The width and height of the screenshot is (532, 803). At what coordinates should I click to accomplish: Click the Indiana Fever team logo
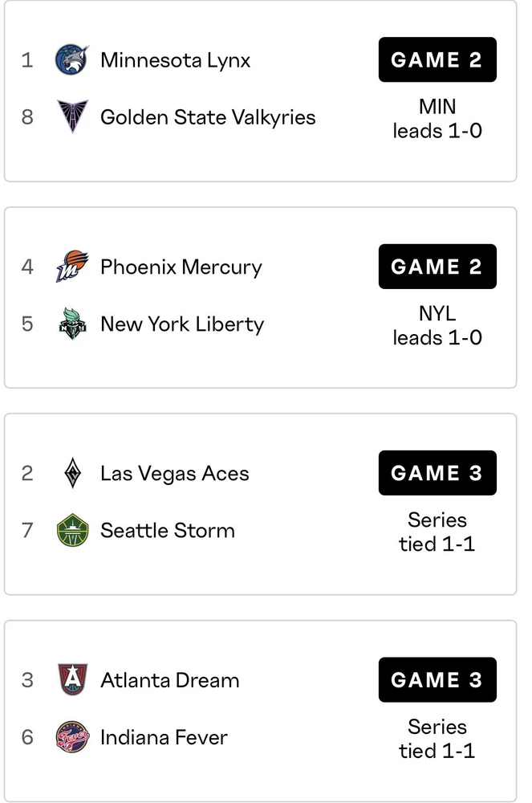click(72, 737)
